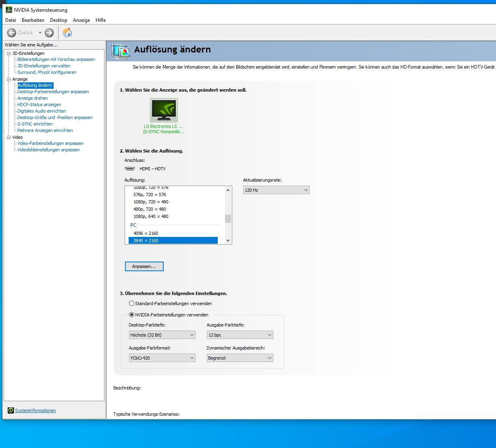Open Video-Farbeinstellungen anpassen

pos(50,143)
